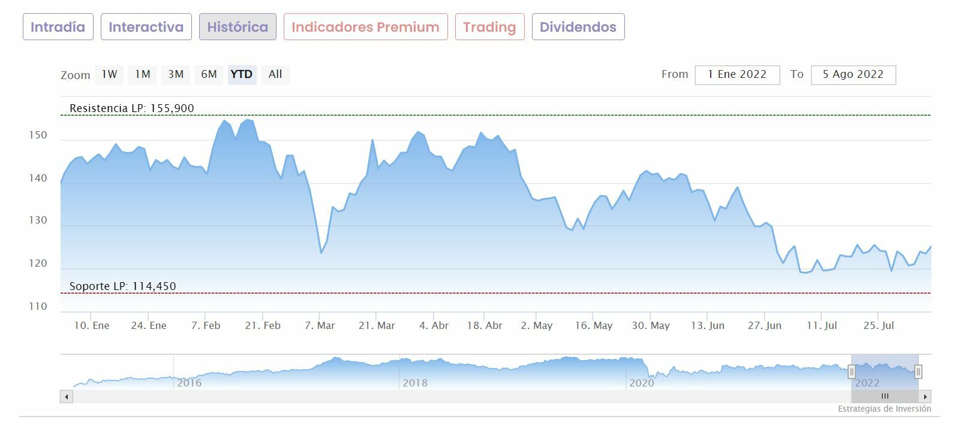Click the From date field
Viewport: 980px width, 432px height.
(x=737, y=75)
